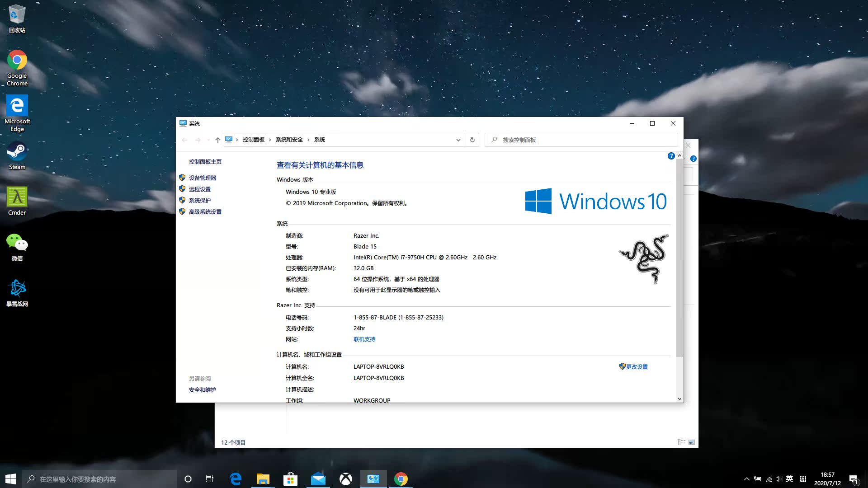Open Cmder desktop shortcut
868x488 pixels.
point(17,201)
